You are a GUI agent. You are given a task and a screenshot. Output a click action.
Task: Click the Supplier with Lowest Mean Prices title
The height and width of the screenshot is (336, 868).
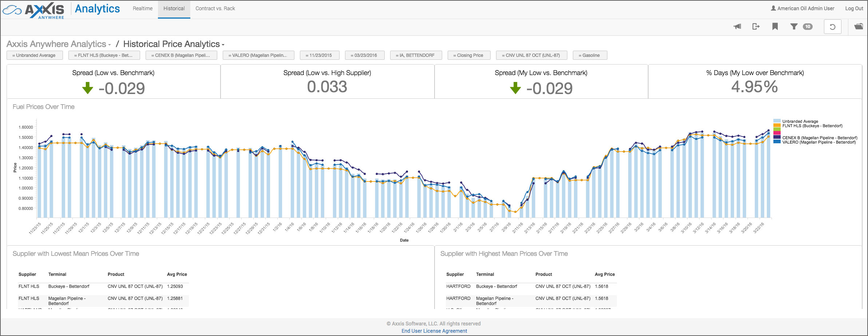[x=76, y=254]
